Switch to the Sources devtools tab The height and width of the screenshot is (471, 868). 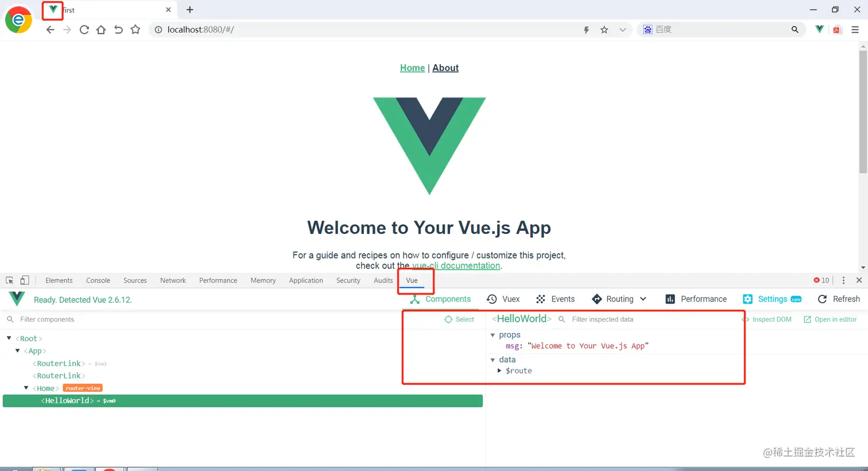(x=135, y=280)
